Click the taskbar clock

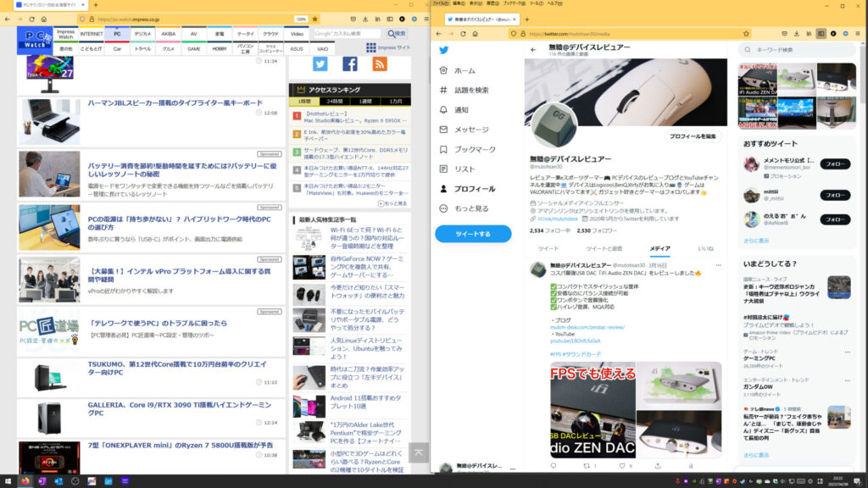838,481
